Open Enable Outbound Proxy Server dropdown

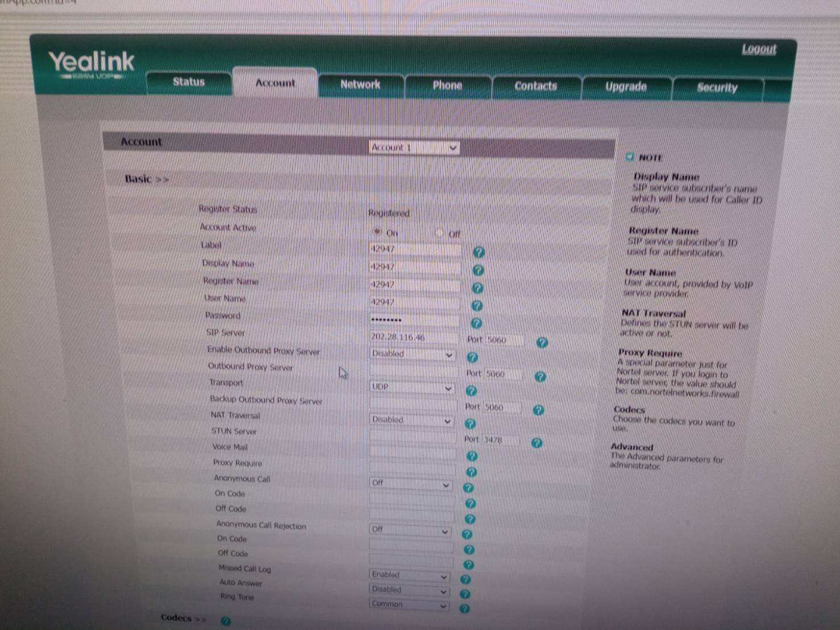[x=413, y=354]
